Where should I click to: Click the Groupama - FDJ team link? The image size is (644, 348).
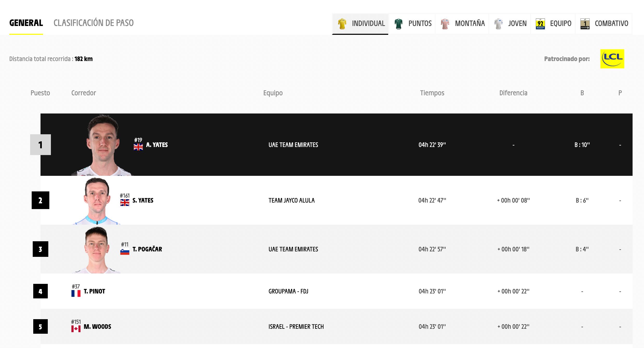click(x=288, y=291)
